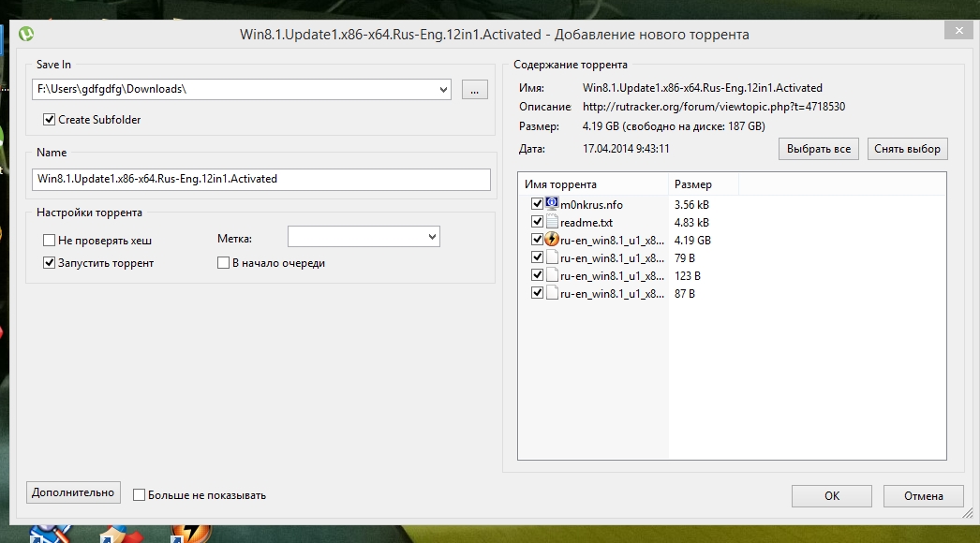Screen dimensions: 980x543
Task: Uncheck the readme.txt file checkbox
Action: (537, 222)
